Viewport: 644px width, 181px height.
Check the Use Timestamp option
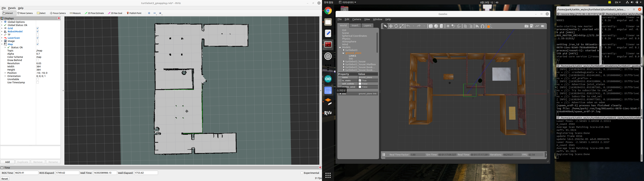point(38,82)
